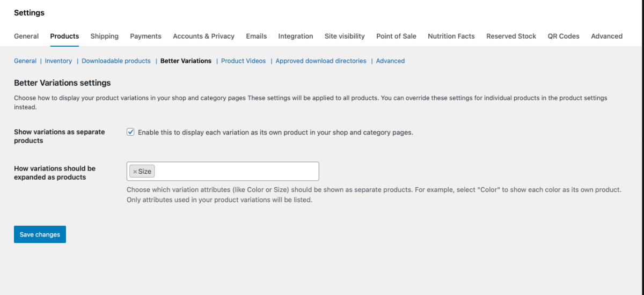
Task: Click the Inventory sub-section link
Action: click(58, 61)
